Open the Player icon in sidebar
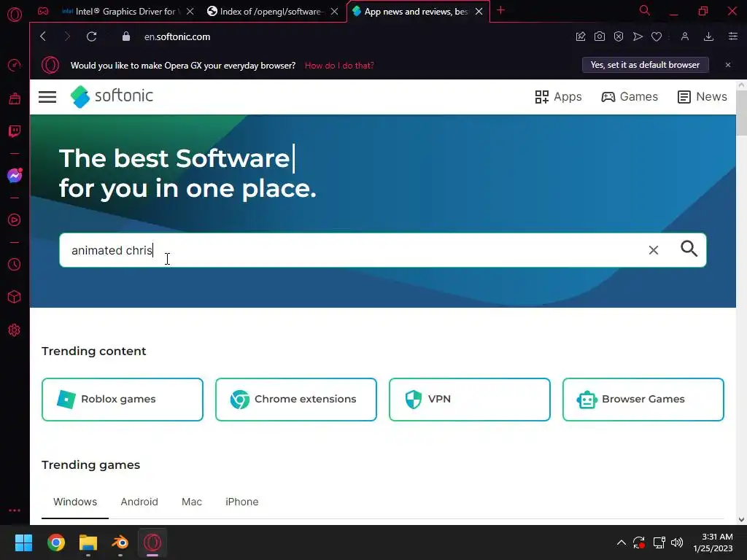 click(x=15, y=220)
